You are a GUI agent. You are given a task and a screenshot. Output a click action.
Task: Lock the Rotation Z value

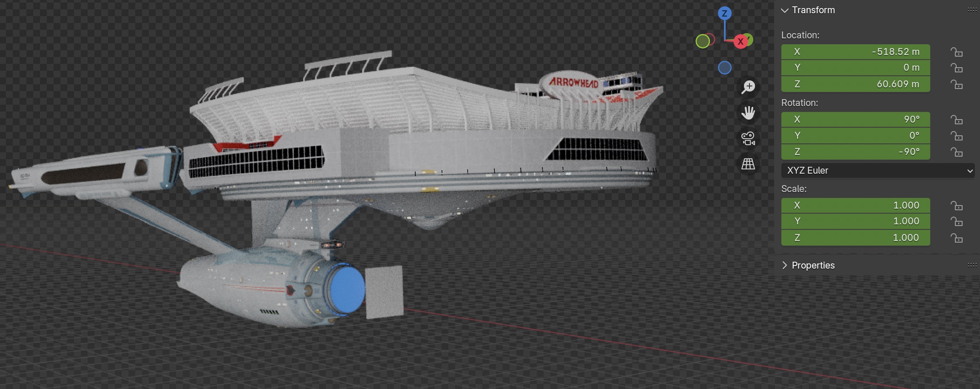coord(957,152)
